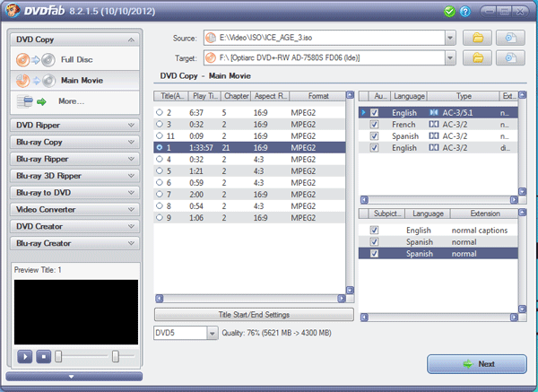Click subpicture list scroll-down arrow
Screen dimensions: 538x392
pyautogui.click(x=522, y=309)
